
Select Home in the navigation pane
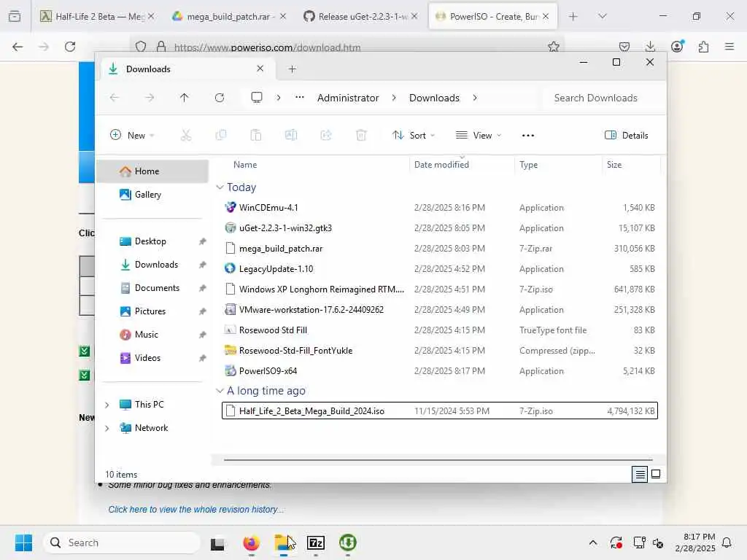pyautogui.click(x=152, y=171)
